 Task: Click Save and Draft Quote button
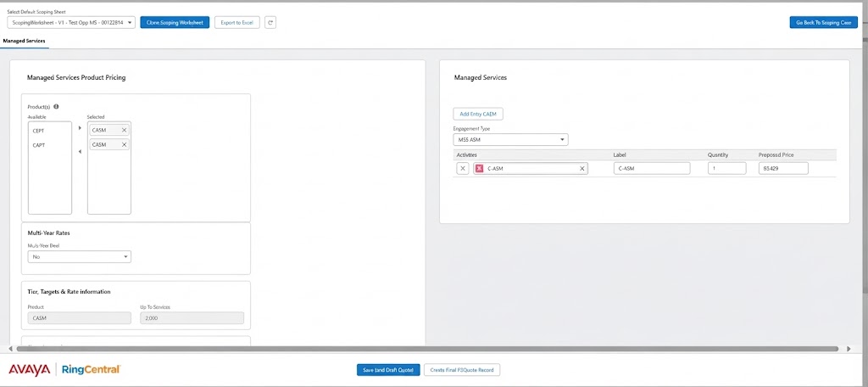(388, 370)
